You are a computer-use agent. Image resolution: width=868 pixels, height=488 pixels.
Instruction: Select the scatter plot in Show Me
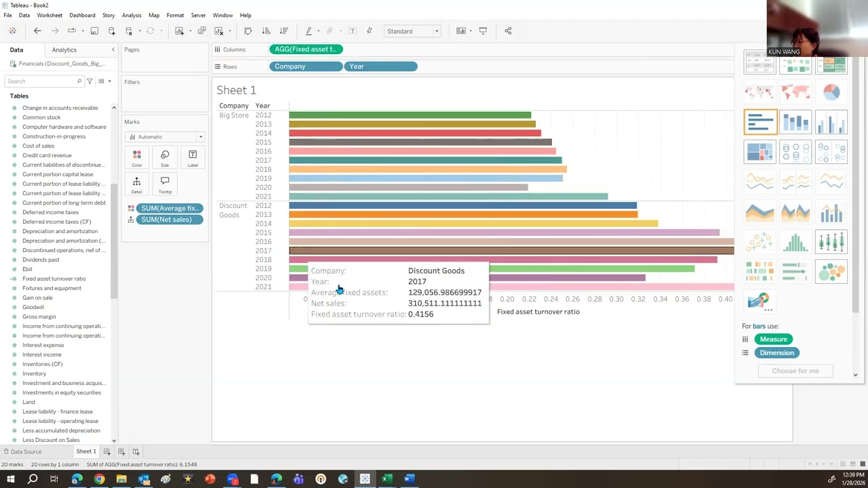760,242
